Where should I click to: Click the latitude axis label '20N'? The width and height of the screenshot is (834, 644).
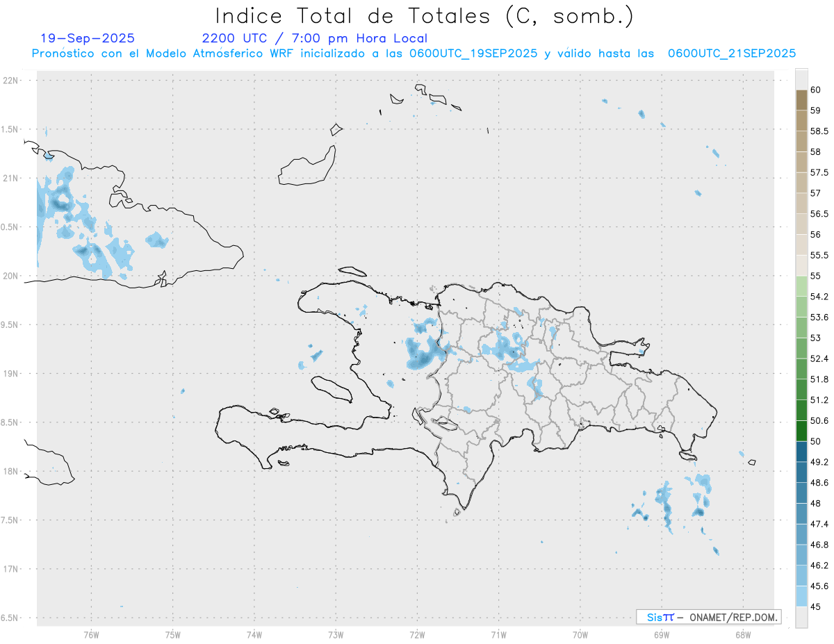coord(12,276)
